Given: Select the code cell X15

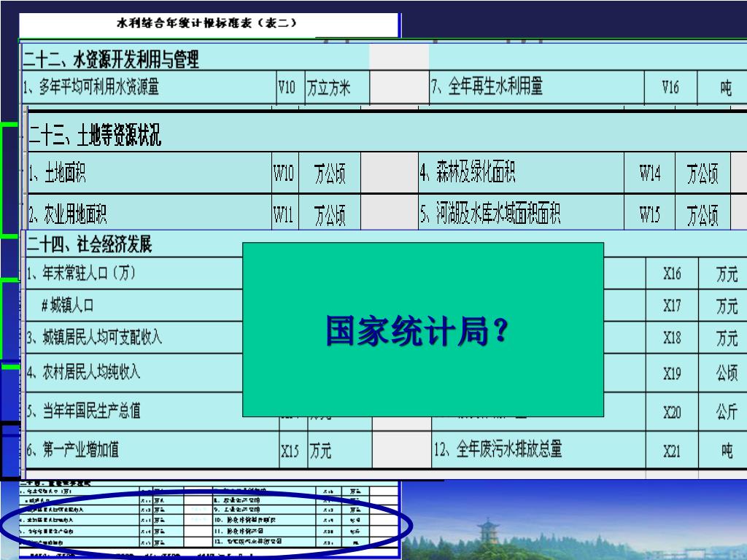Looking at the screenshot, I should (290, 451).
